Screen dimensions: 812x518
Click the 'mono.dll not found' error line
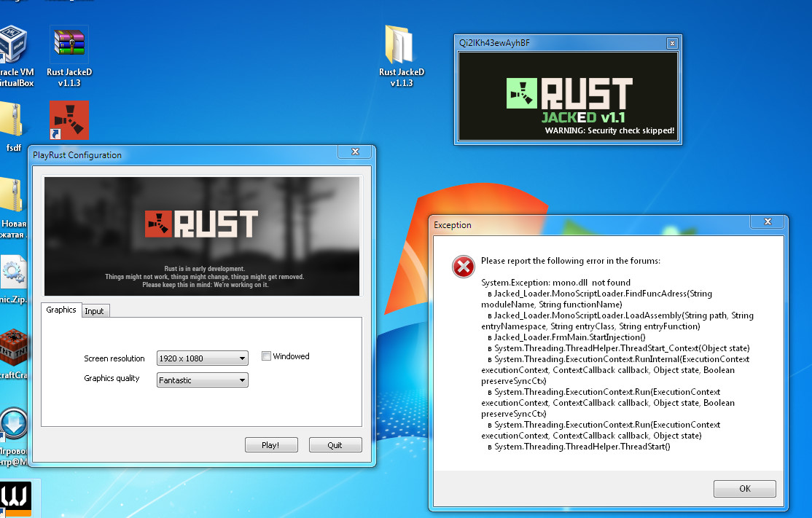(555, 283)
